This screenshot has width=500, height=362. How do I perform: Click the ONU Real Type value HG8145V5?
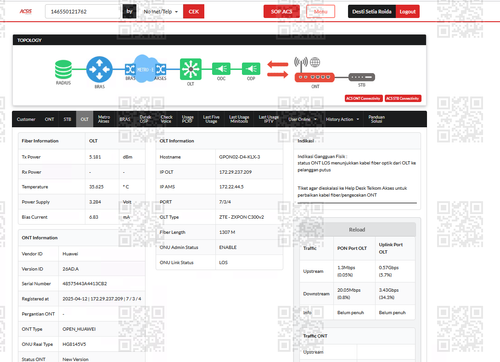tap(74, 344)
